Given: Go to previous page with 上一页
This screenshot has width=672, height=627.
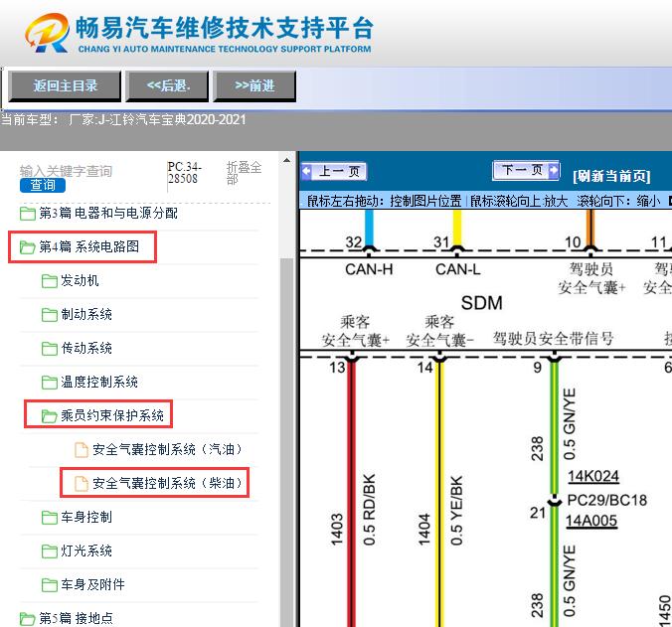Looking at the screenshot, I should point(335,172).
